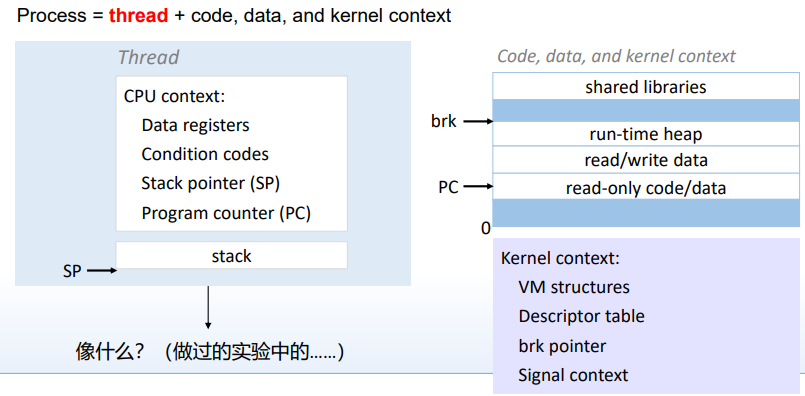
Task: Click the SP arrow next to stack
Action: point(102,271)
